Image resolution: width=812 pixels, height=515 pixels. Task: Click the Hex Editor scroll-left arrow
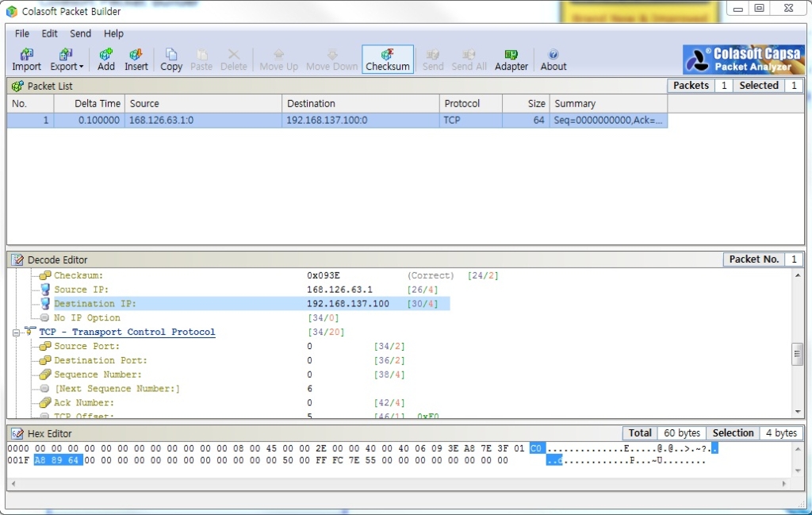click(x=13, y=483)
